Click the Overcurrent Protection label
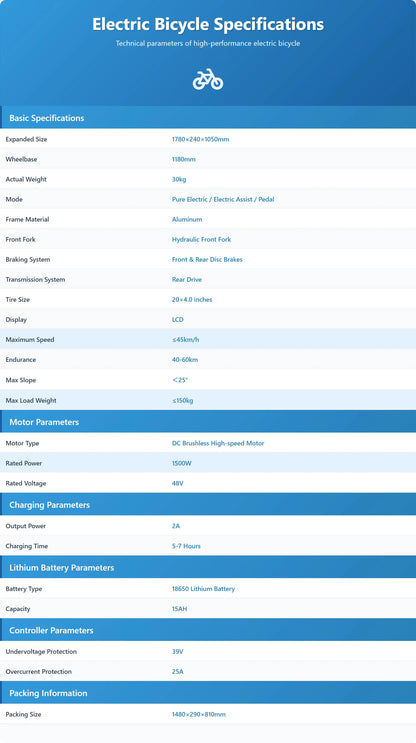The height and width of the screenshot is (743, 416). pyautogui.click(x=39, y=671)
